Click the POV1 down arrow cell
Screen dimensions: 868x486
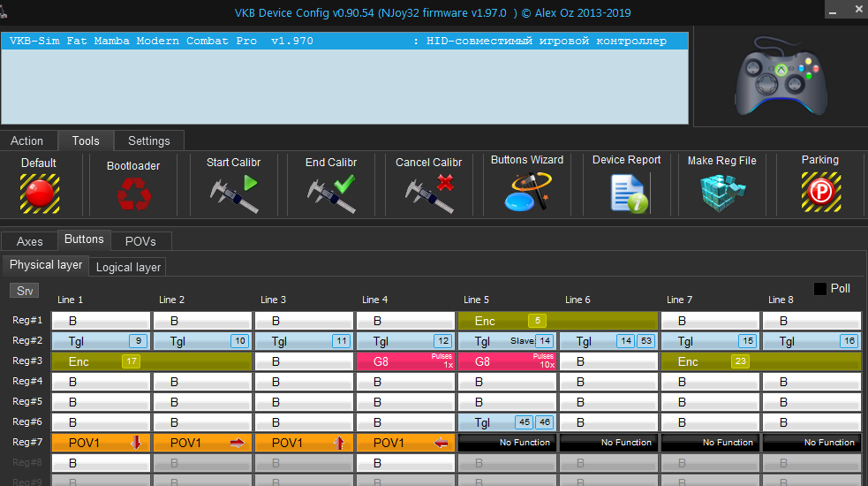[102, 443]
